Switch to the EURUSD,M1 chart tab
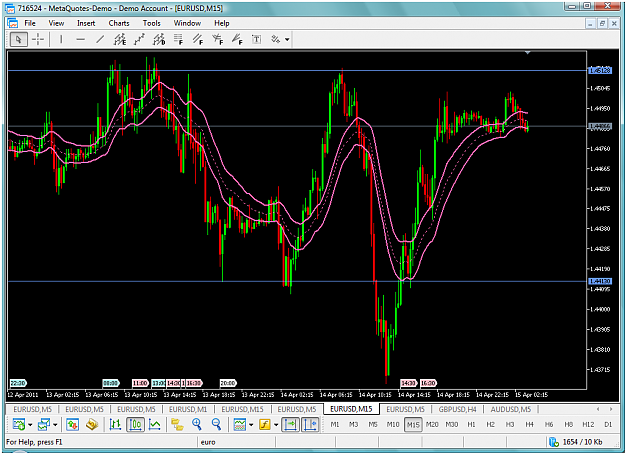 click(x=188, y=409)
